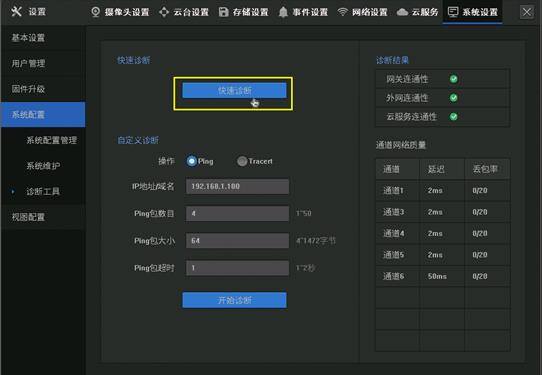Click the 诊断结果 heading
The width and height of the screenshot is (542, 375).
point(392,60)
